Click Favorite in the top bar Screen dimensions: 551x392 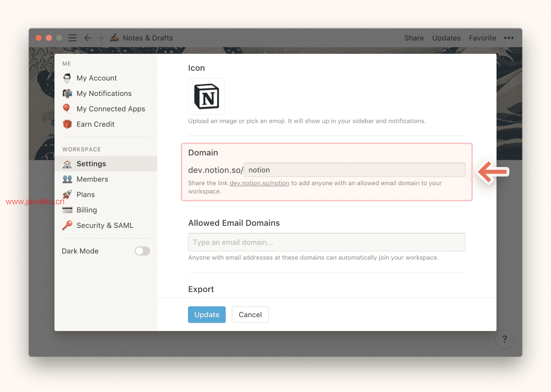[482, 38]
